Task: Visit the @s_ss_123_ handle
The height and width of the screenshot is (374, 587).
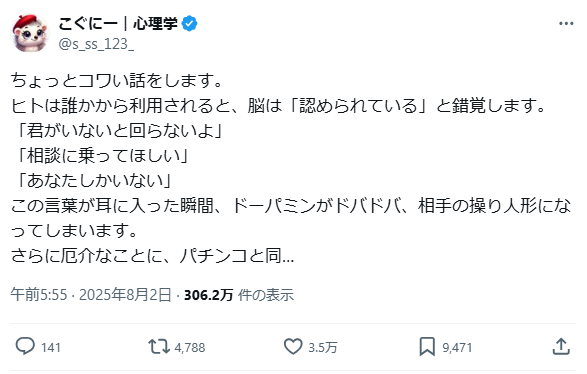Action: pos(96,44)
